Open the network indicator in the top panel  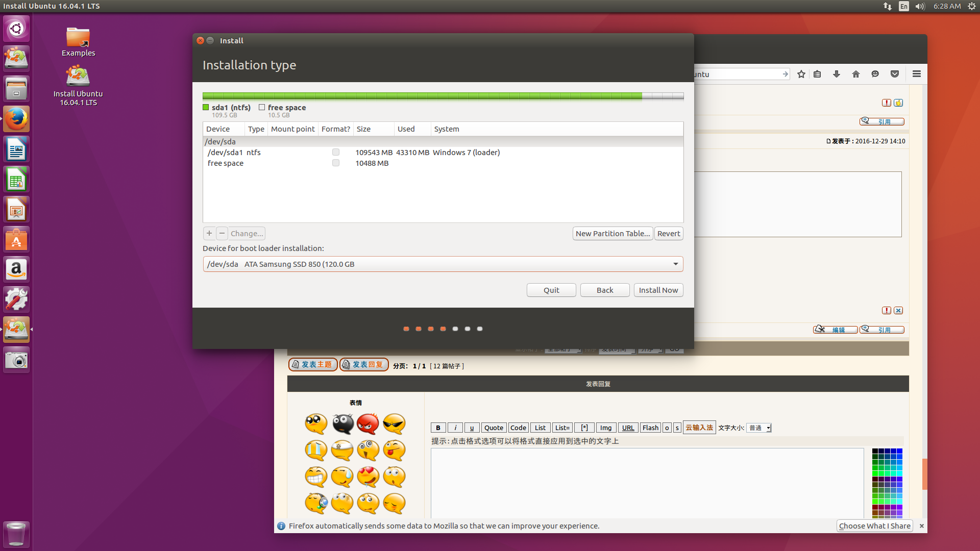[x=888, y=6]
